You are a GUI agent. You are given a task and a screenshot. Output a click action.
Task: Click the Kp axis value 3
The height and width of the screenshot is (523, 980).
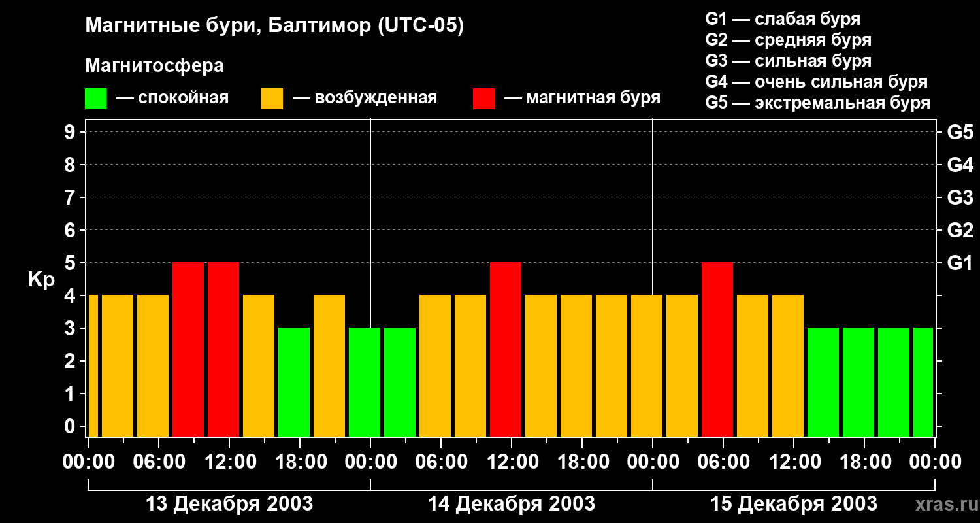click(x=71, y=328)
